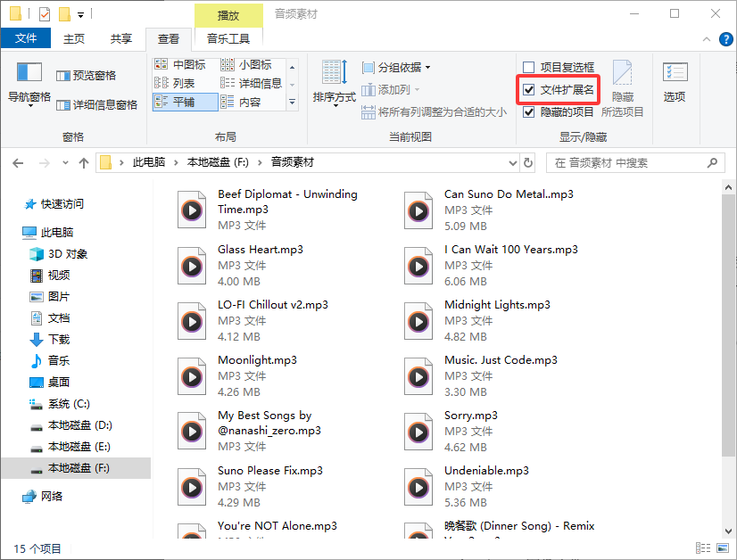Switch to details view icon in status bar

click(703, 548)
